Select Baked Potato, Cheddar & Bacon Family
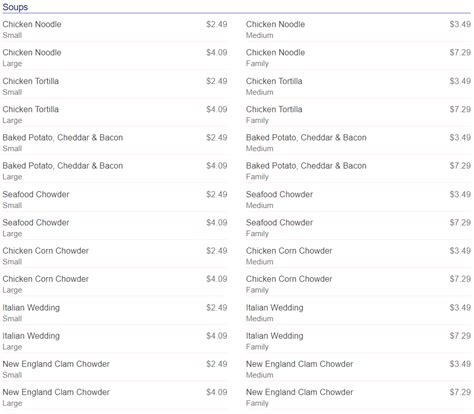Screen dimensions: 474x414 (358, 171)
